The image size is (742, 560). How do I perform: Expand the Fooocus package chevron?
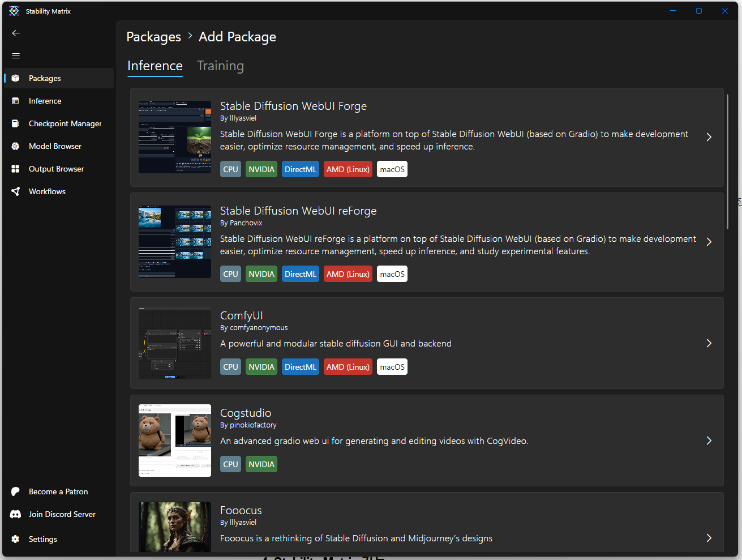[x=709, y=538]
